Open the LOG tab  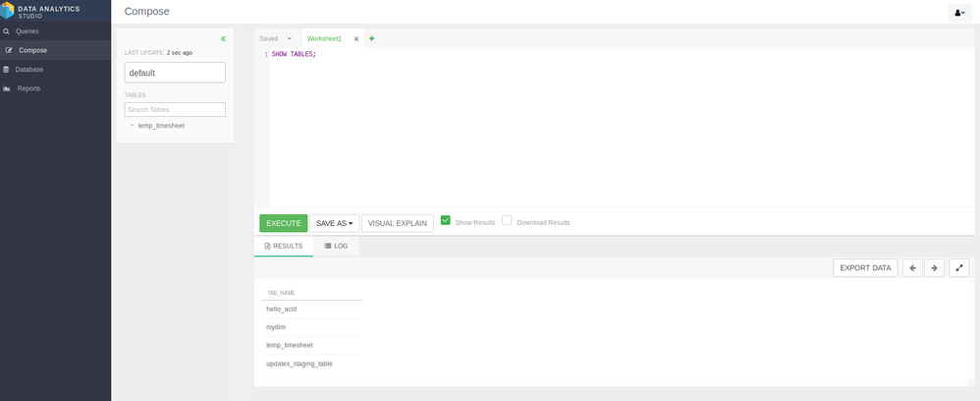pos(336,247)
